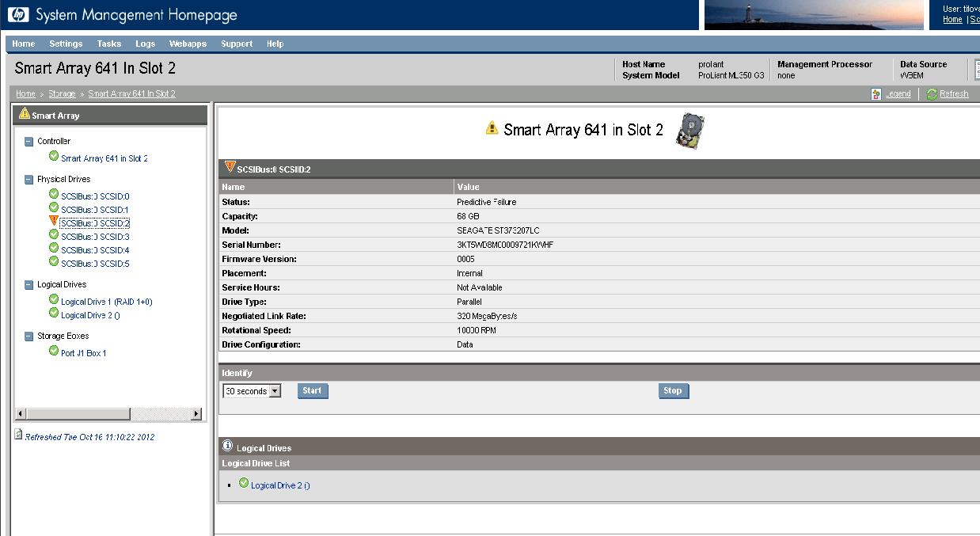
Task: Click the document icon beside the Refreshed timestamp
Action: pyautogui.click(x=19, y=435)
